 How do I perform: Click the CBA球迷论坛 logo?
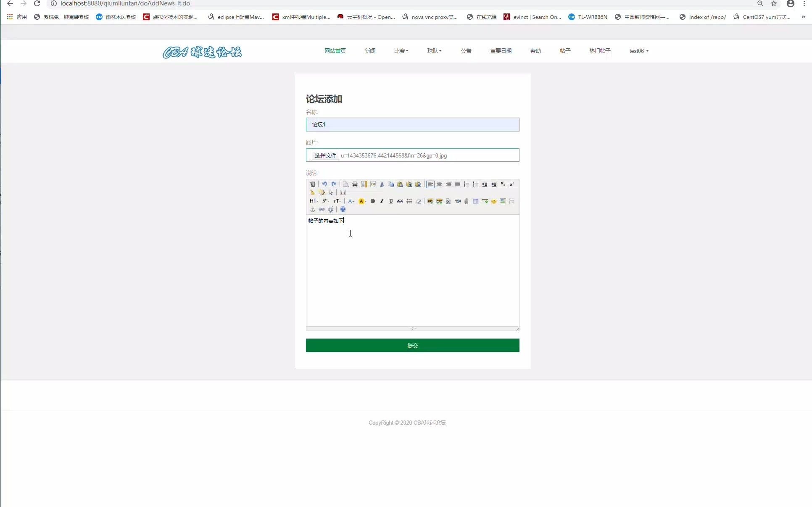(202, 52)
